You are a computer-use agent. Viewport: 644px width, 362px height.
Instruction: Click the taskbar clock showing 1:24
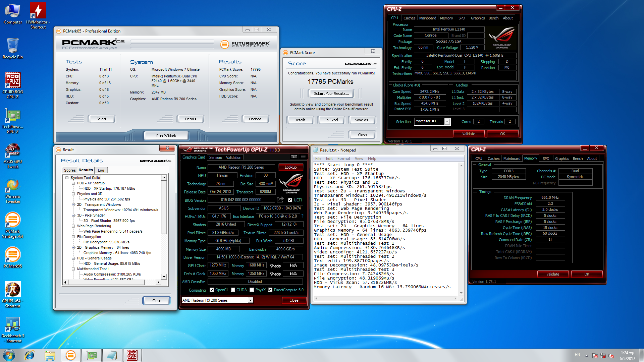pyautogui.click(x=627, y=356)
